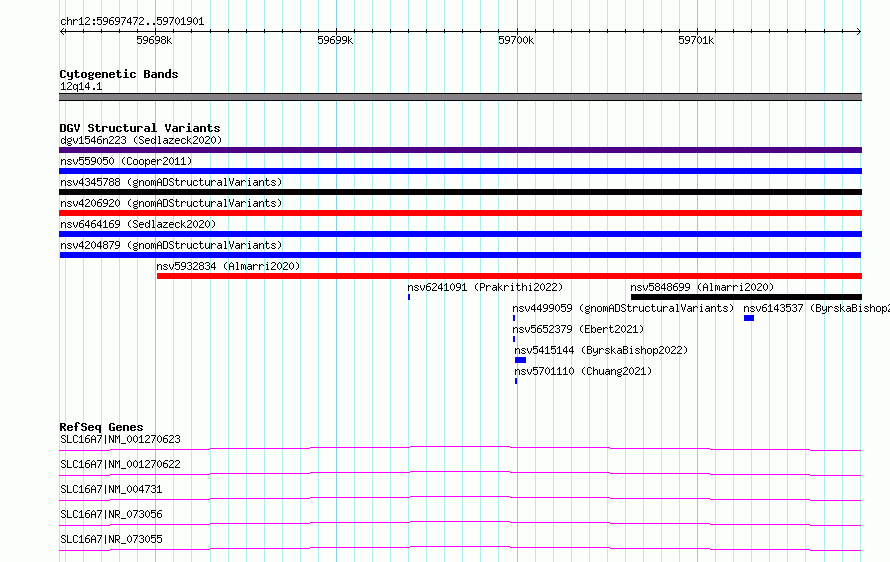Viewport: 890px width, 562px height.
Task: Click the DGV Structural Variants track heading
Action: [x=140, y=128]
